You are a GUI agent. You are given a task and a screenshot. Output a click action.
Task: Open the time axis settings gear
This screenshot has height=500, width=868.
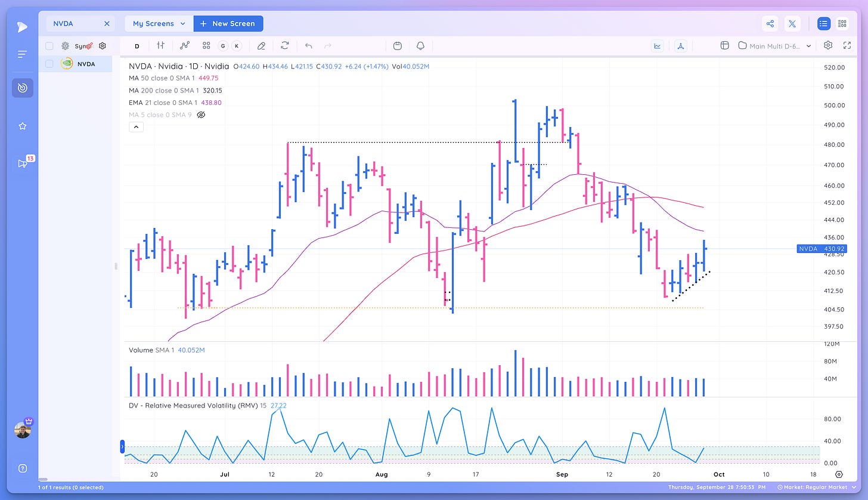(839, 474)
